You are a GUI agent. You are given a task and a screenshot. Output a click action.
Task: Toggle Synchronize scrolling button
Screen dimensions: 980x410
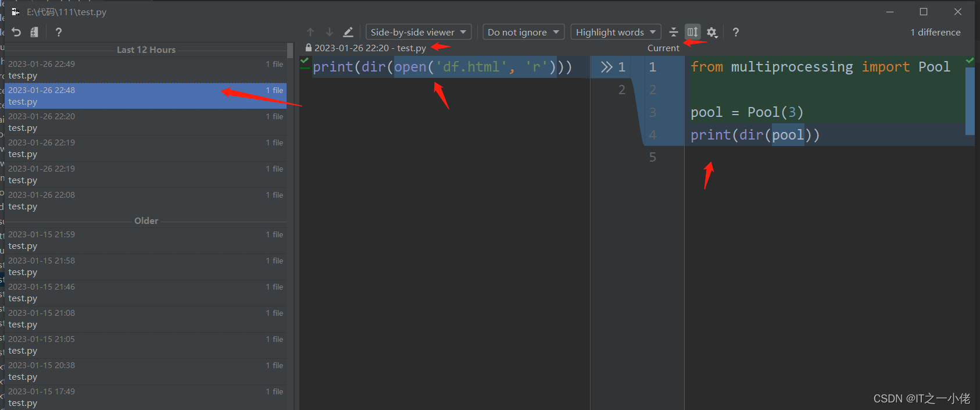tap(692, 32)
